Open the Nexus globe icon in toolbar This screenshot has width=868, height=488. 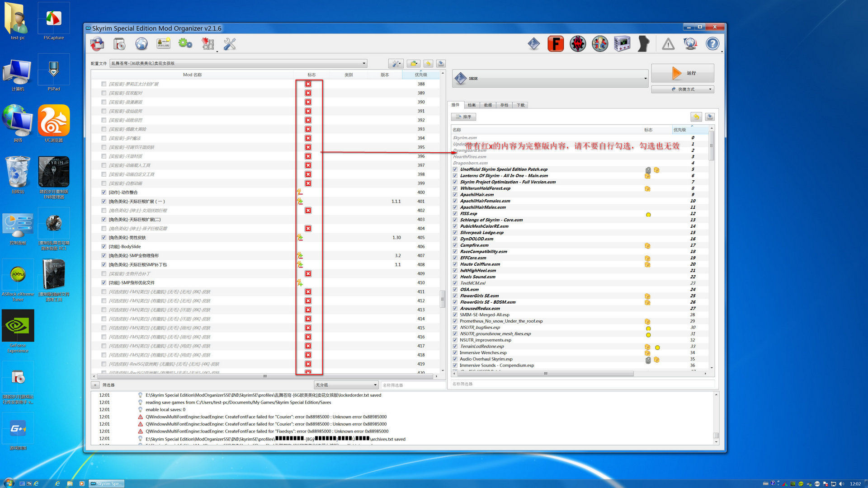[142, 44]
